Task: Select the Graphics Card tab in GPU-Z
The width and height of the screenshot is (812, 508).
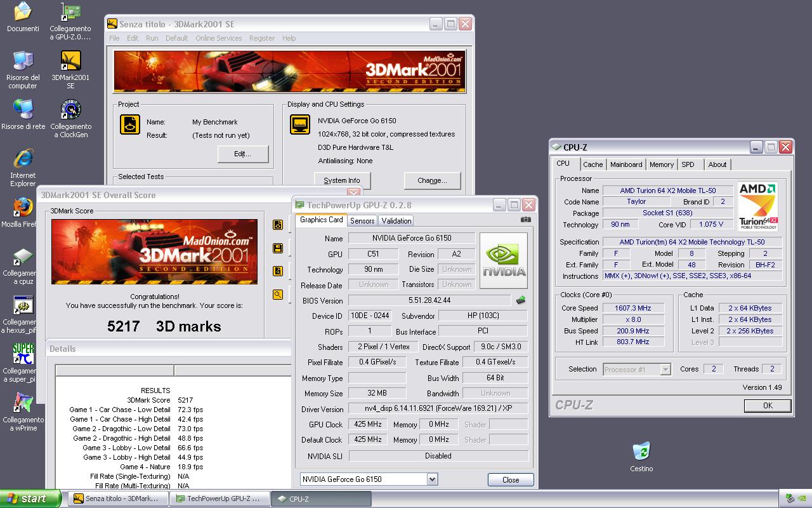Action: pos(321,220)
